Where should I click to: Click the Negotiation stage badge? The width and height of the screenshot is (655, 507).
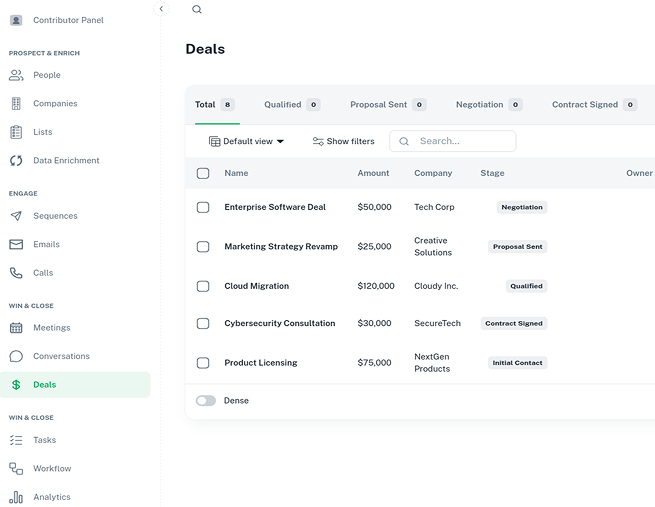coord(522,207)
